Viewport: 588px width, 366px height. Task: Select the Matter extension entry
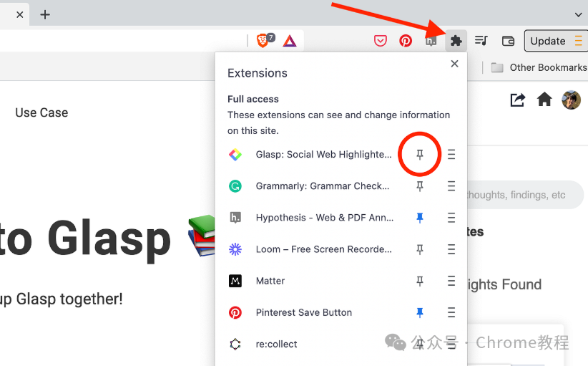[270, 281]
